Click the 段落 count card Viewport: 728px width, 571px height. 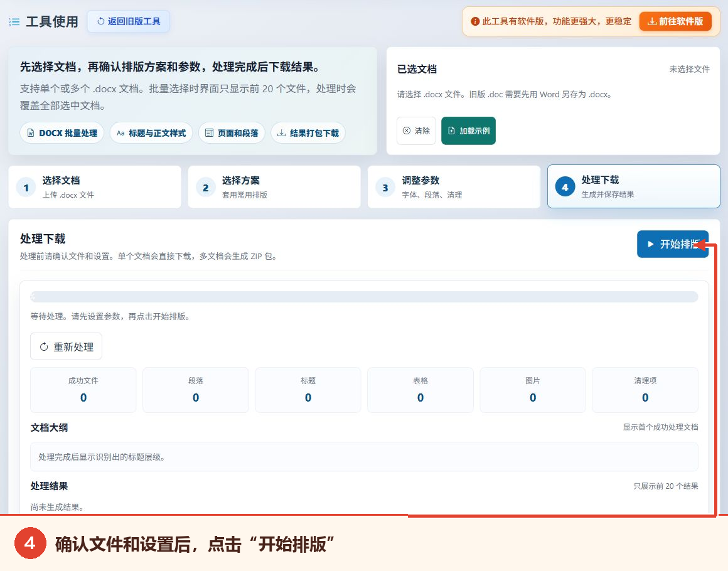196,390
